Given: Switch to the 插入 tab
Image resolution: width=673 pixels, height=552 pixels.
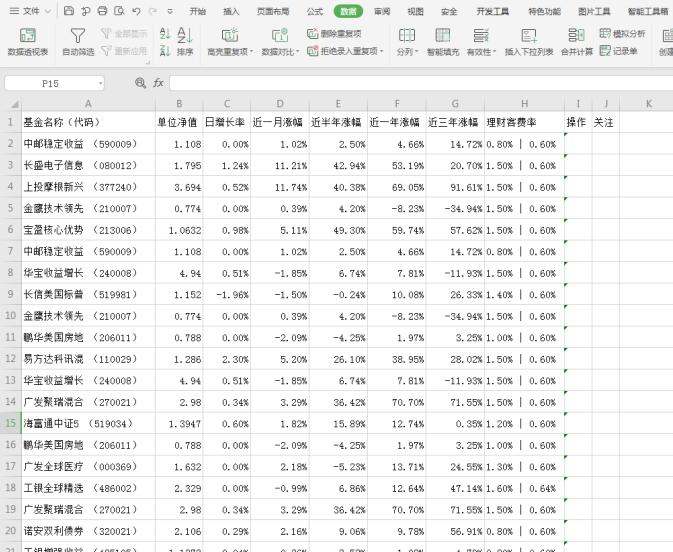Looking at the screenshot, I should click(231, 11).
